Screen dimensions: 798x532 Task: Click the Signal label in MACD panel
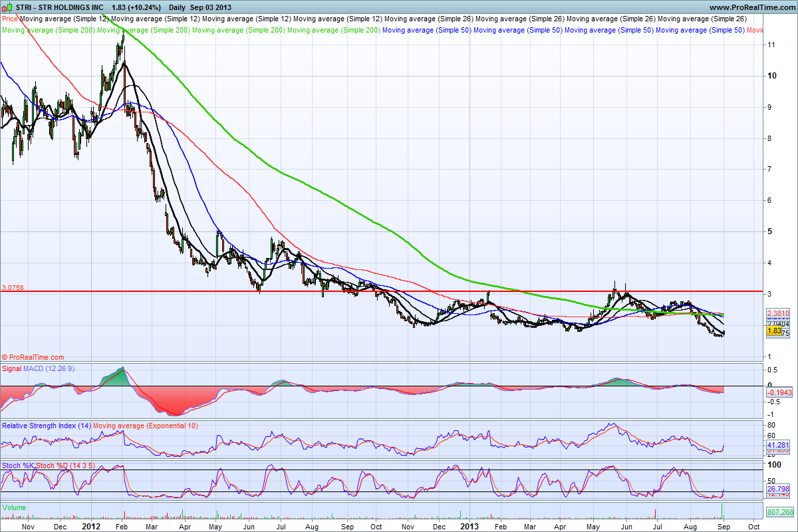[11, 368]
